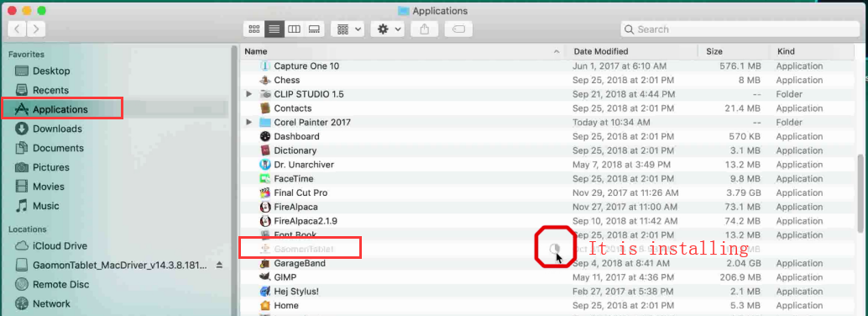Image resolution: width=868 pixels, height=316 pixels.
Task: Switch to icon view
Action: coord(254,29)
